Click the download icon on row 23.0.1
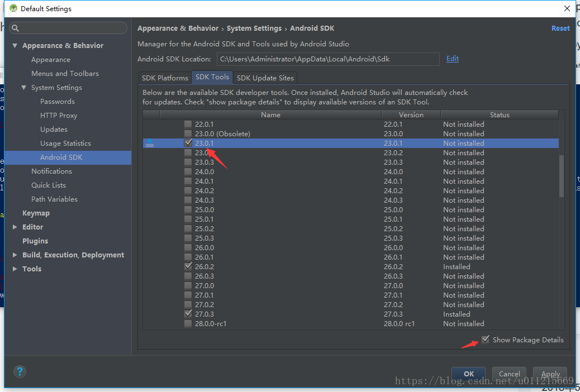 point(149,143)
